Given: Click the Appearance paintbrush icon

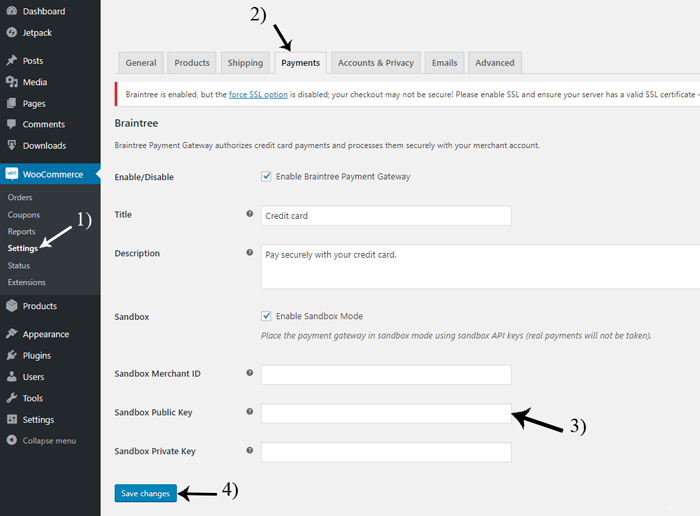Looking at the screenshot, I should 12,333.
